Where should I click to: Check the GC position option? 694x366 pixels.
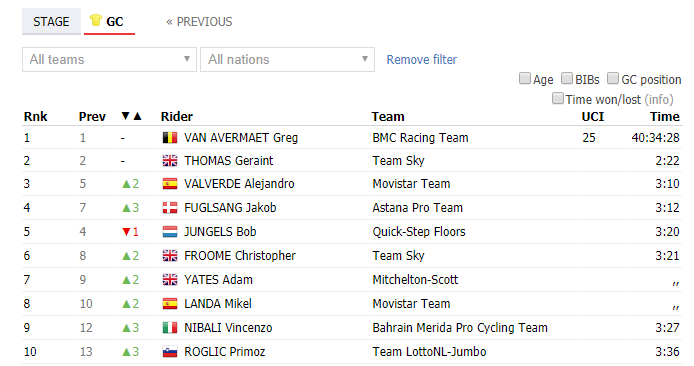click(613, 78)
